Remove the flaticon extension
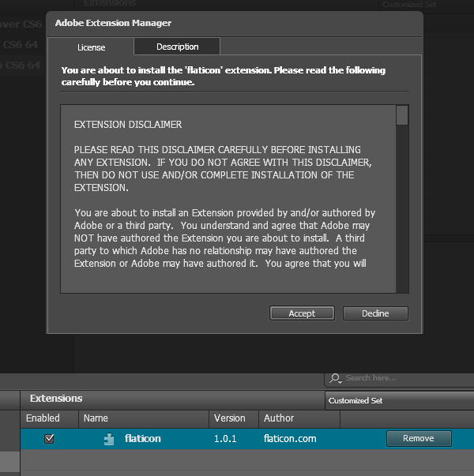The image size is (474, 476). (x=419, y=438)
